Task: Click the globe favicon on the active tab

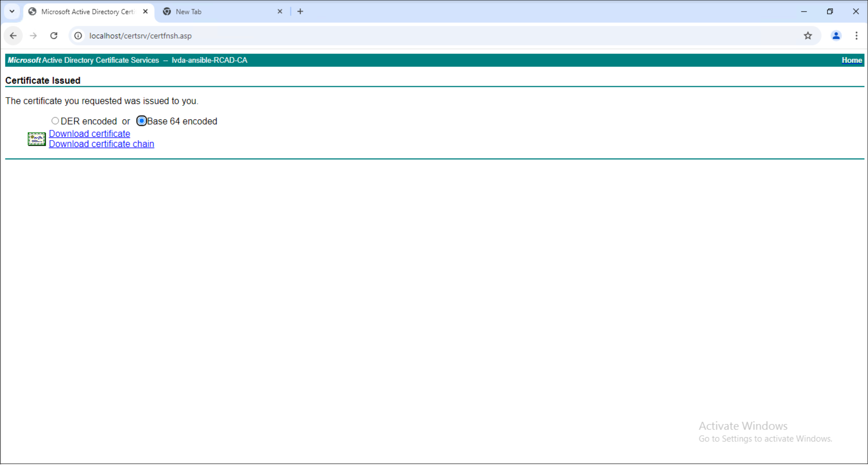Action: 32,11
